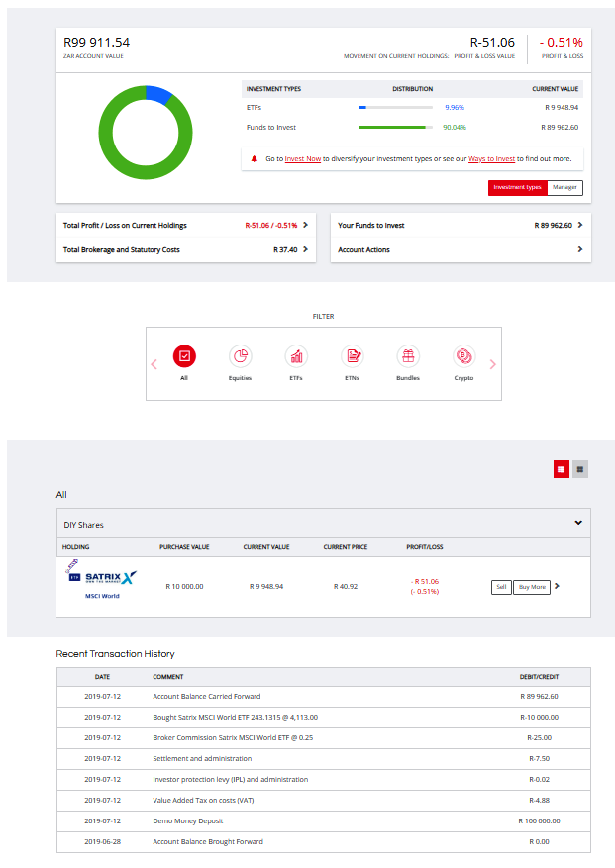The width and height of the screenshot is (615, 868).
Task: Collapse the DIY Shares section
Action: click(x=578, y=523)
